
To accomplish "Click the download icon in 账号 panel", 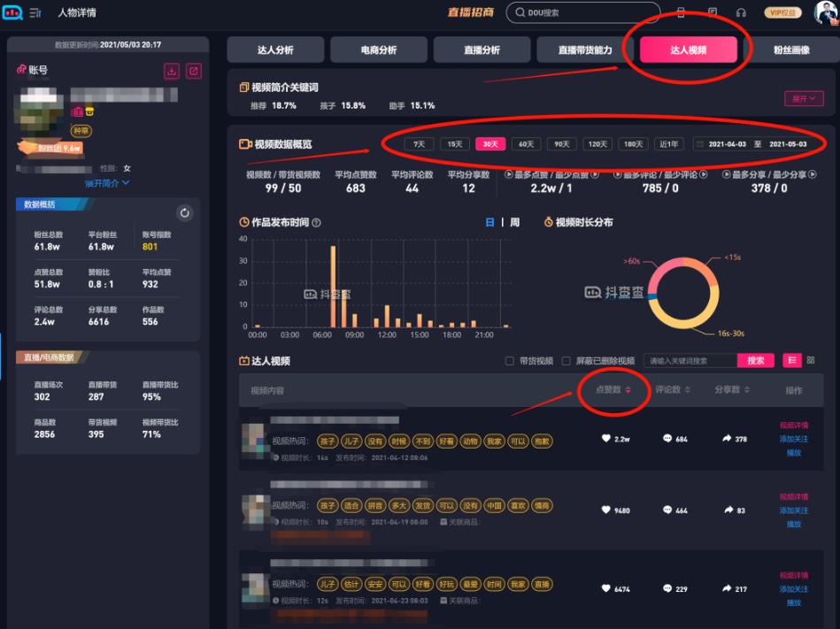I will click(172, 72).
